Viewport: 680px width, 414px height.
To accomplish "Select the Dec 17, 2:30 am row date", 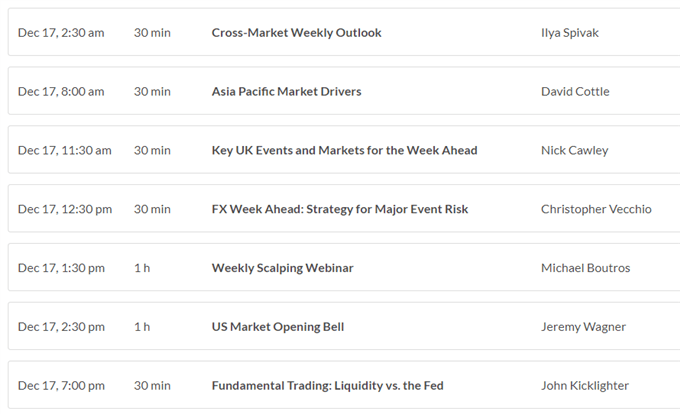I will coord(61,33).
